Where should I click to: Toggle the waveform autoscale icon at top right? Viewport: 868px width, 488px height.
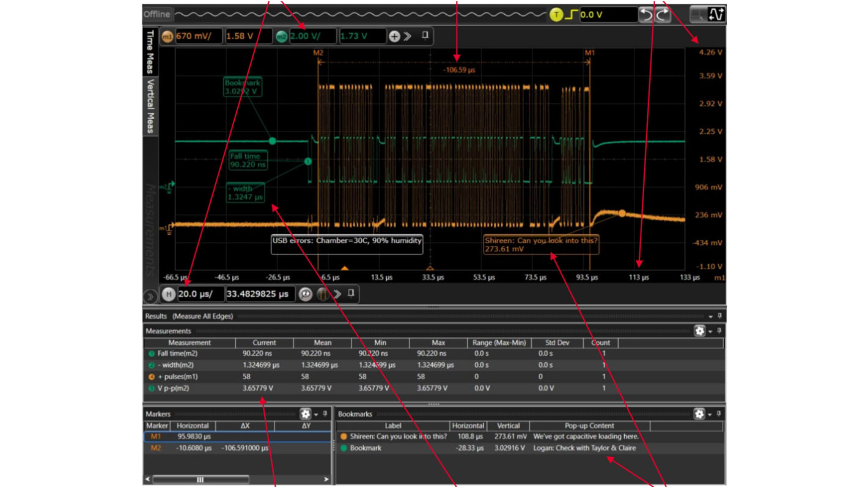pos(716,14)
